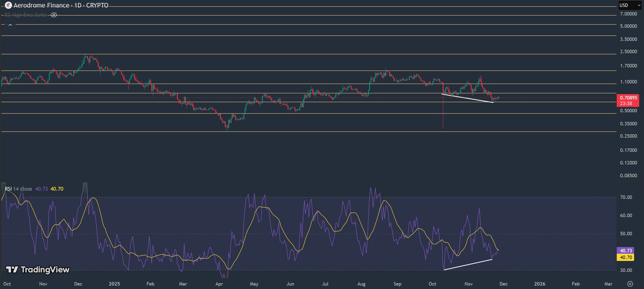Click the Dec label near 2026 on time axis
This screenshot has width=644, height=289.
pyautogui.click(x=503, y=284)
